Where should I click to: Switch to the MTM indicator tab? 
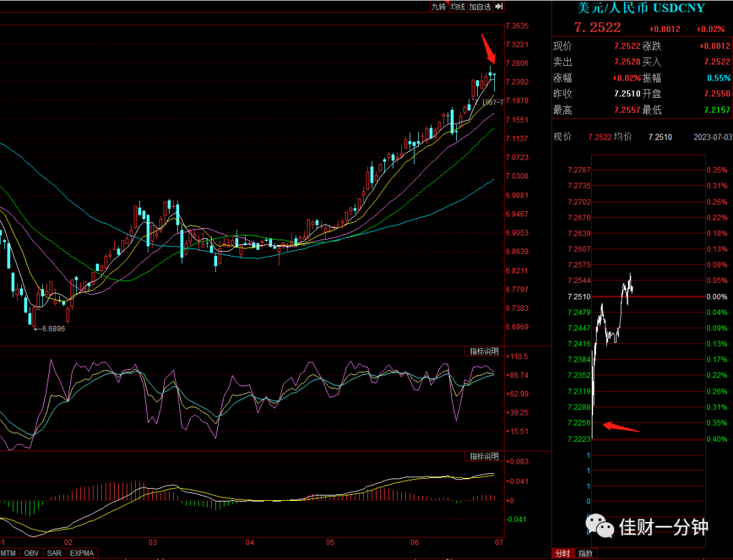pyautogui.click(x=8, y=553)
